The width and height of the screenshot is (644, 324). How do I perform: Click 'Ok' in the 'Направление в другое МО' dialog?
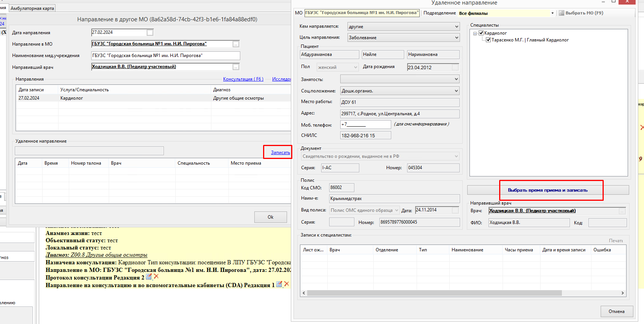click(x=271, y=217)
